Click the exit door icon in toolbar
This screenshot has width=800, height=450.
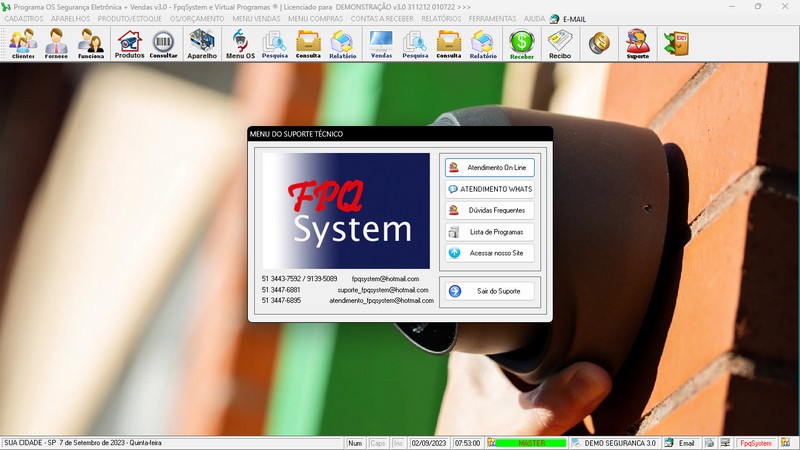[x=676, y=44]
